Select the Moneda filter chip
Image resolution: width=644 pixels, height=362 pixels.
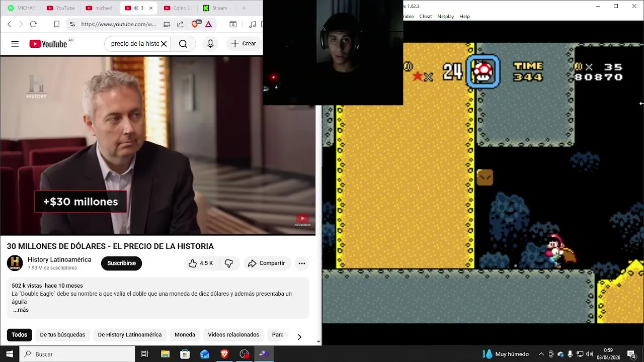point(185,335)
